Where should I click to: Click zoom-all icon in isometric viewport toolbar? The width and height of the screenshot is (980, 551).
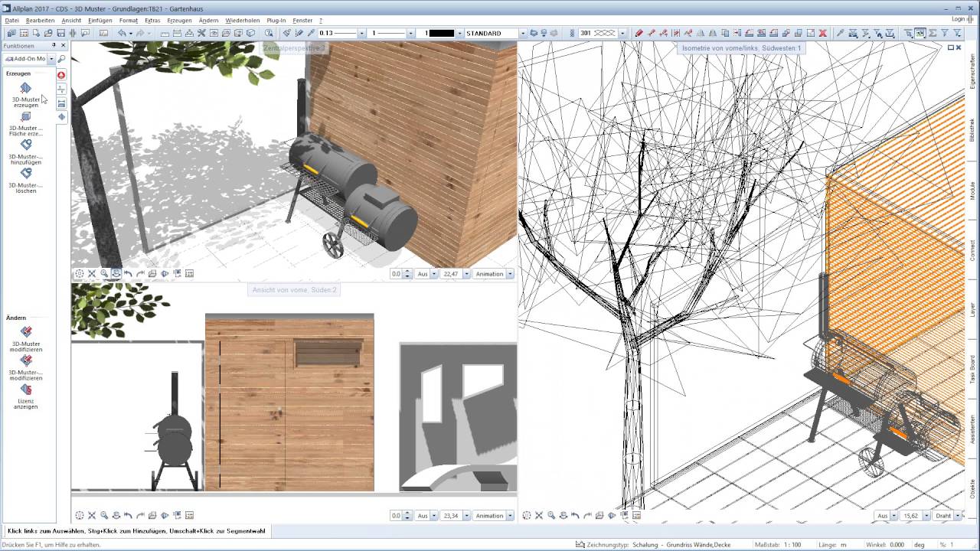tap(527, 516)
